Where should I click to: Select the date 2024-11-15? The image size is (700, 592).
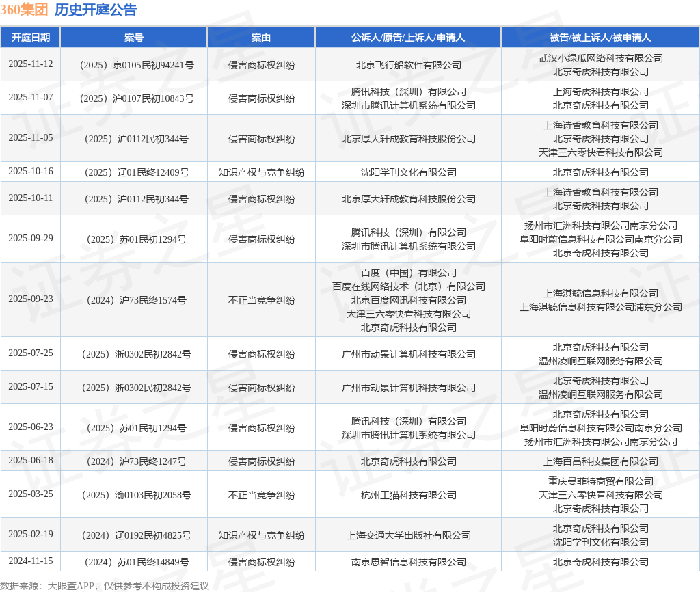coord(30,561)
